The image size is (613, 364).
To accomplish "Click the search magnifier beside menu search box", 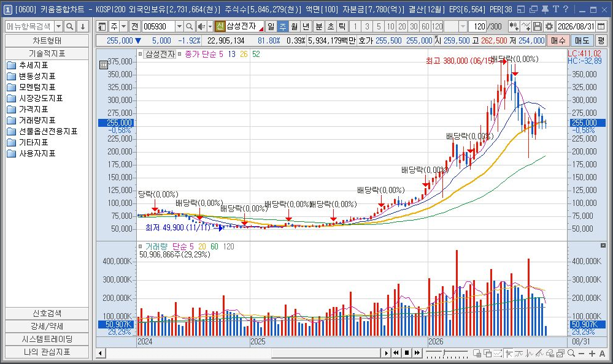I will click(x=70, y=26).
